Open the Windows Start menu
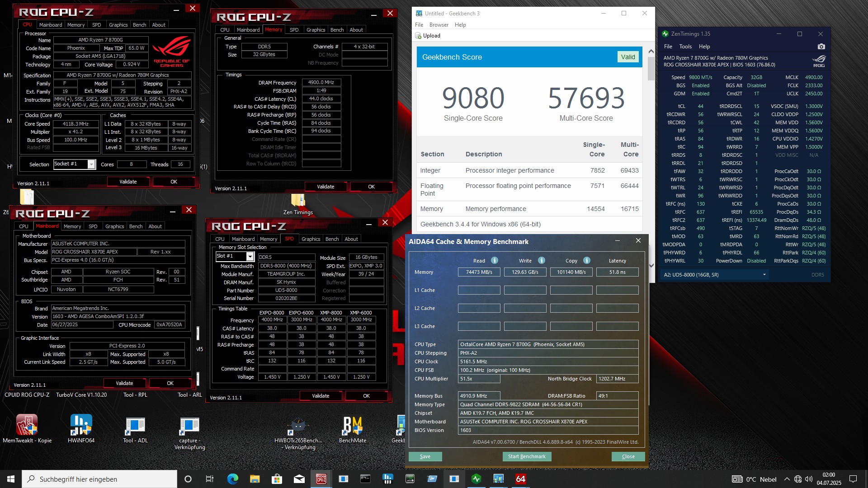The height and width of the screenshot is (488, 868). click(11, 479)
